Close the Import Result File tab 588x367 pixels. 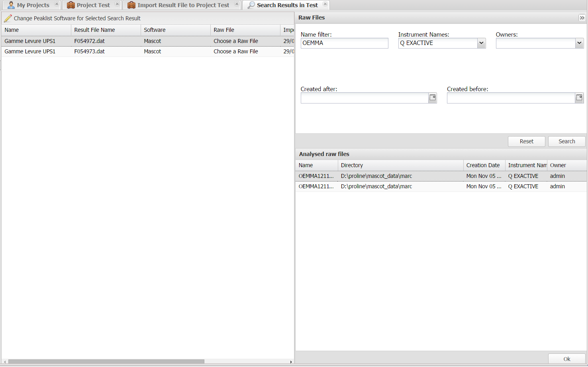(x=237, y=4)
